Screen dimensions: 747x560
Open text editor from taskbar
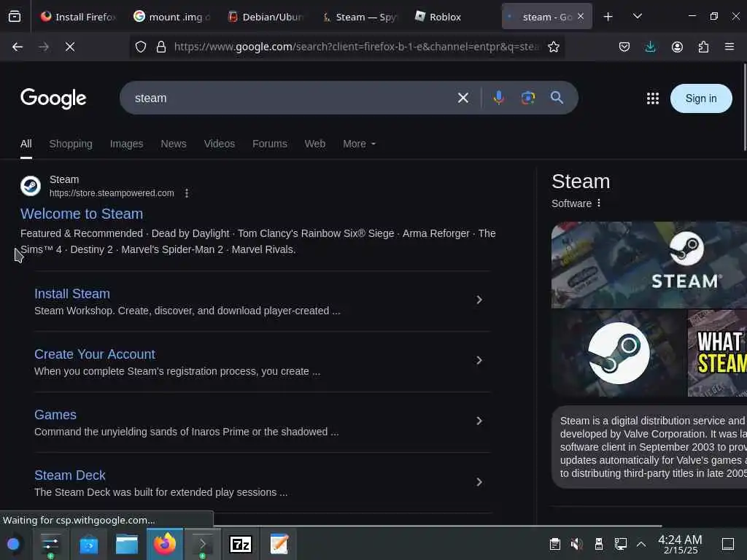[279, 544]
